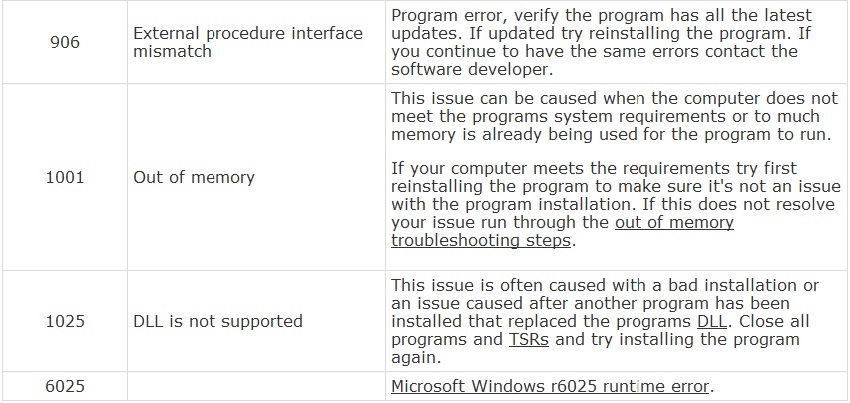Open the TSRs definition link

(529, 340)
